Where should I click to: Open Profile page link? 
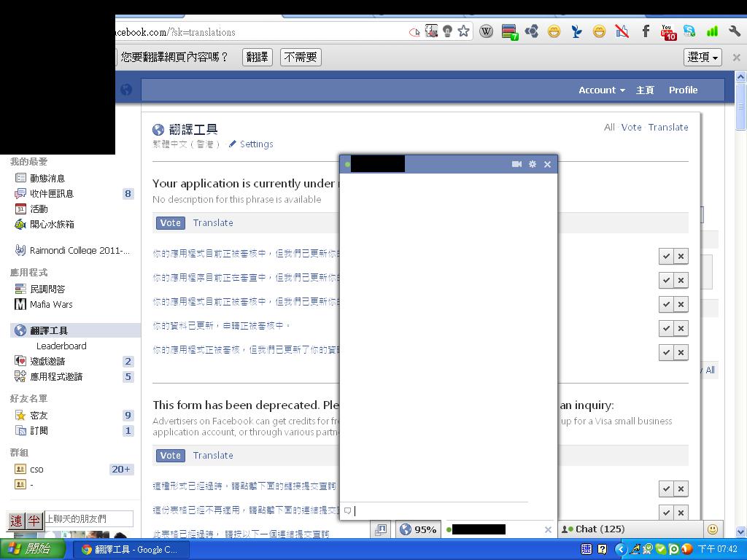click(683, 90)
